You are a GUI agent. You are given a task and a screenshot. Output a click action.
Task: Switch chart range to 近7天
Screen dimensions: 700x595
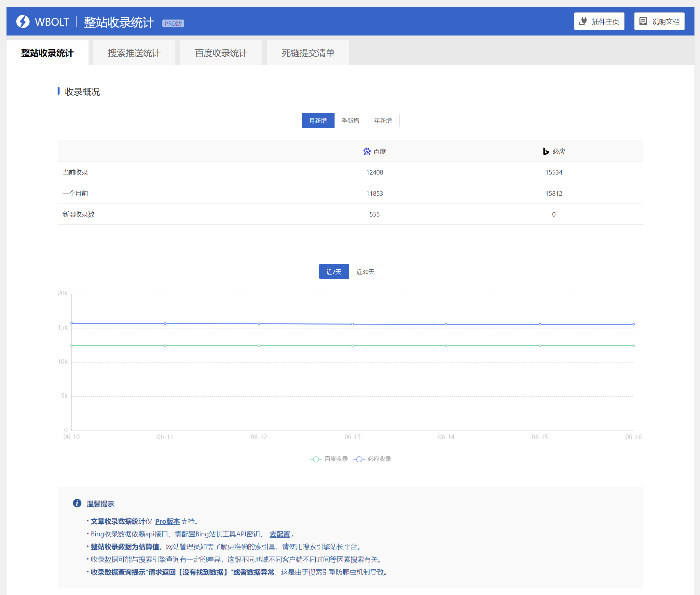[x=333, y=272]
